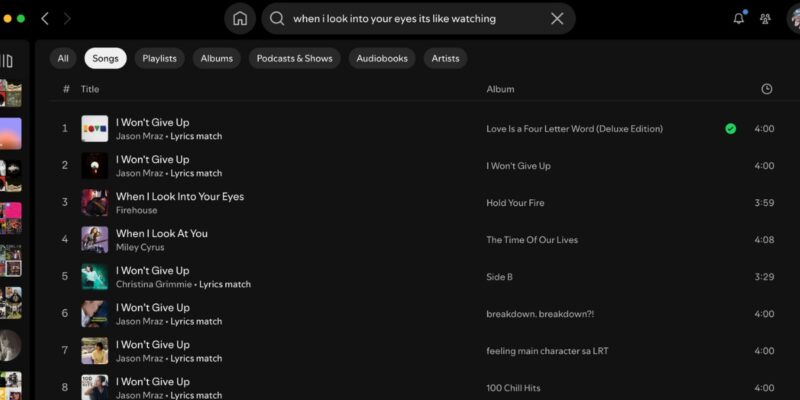Click the macOS green maximize window dot
This screenshot has height=400, width=800.
click(21, 19)
